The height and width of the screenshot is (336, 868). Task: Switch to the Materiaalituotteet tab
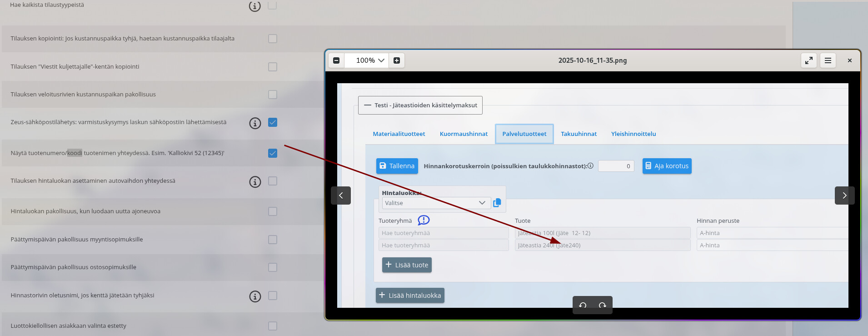pyautogui.click(x=399, y=134)
